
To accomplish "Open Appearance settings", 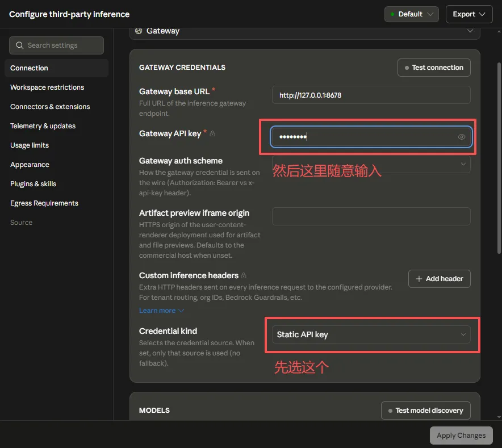I will click(x=30, y=165).
